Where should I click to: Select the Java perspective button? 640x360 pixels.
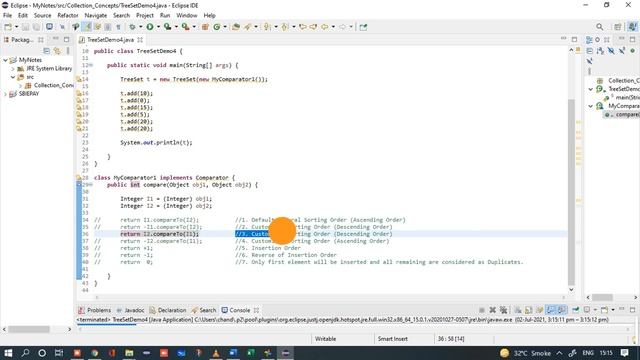[x=632, y=27]
